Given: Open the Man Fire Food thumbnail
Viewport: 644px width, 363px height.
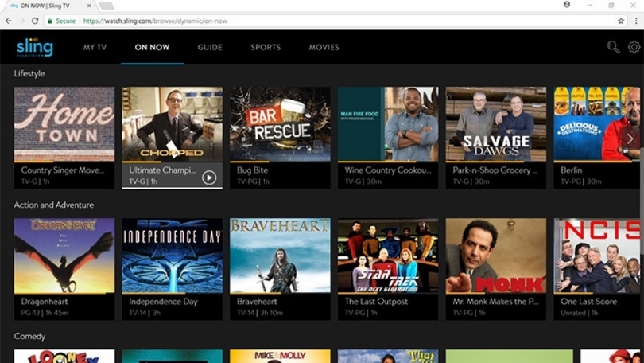Looking at the screenshot, I should 388,123.
